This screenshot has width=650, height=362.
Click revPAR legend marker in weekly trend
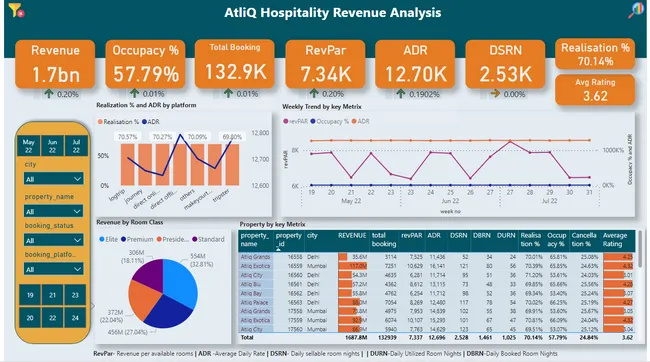pyautogui.click(x=286, y=121)
